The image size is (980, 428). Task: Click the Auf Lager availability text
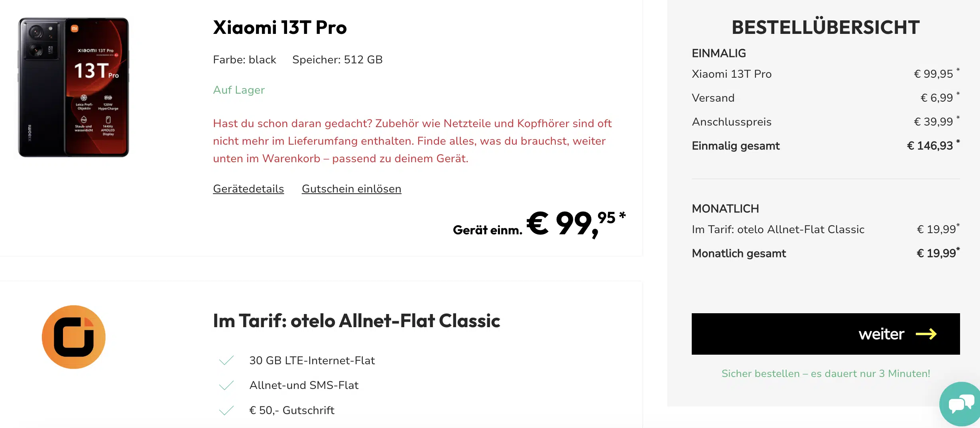coord(238,90)
